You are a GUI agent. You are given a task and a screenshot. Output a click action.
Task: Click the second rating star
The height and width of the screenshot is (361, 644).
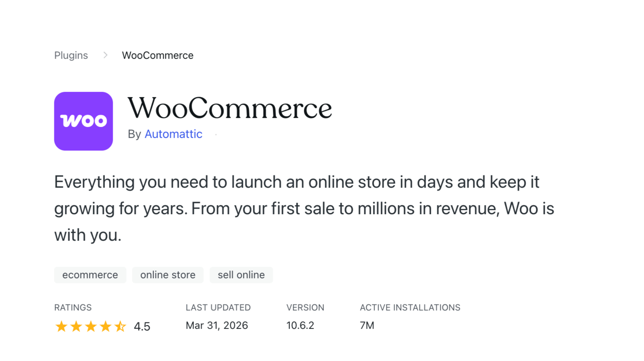(76, 326)
